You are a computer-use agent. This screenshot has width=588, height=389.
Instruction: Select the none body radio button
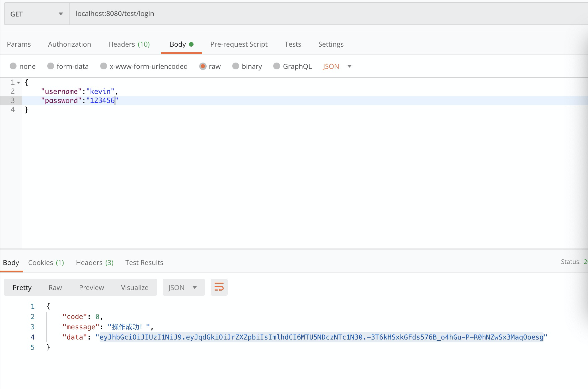[x=13, y=66]
